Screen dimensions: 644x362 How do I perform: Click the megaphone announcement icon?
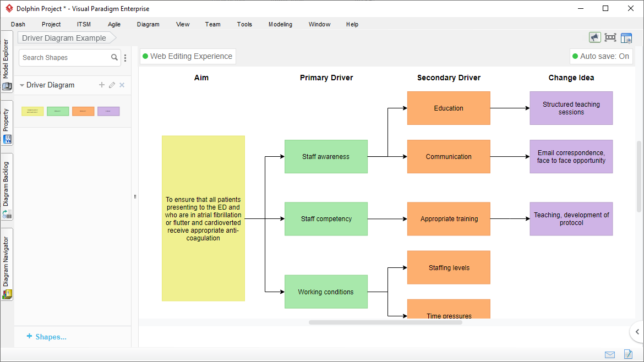point(594,37)
